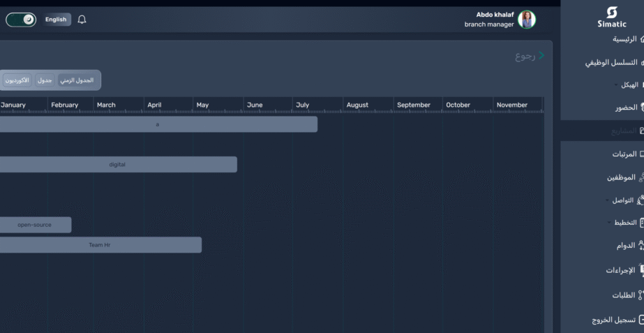The width and height of the screenshot is (644, 333).
Task: Click the الطلبات requests icon in sidebar
Action: [641, 295]
